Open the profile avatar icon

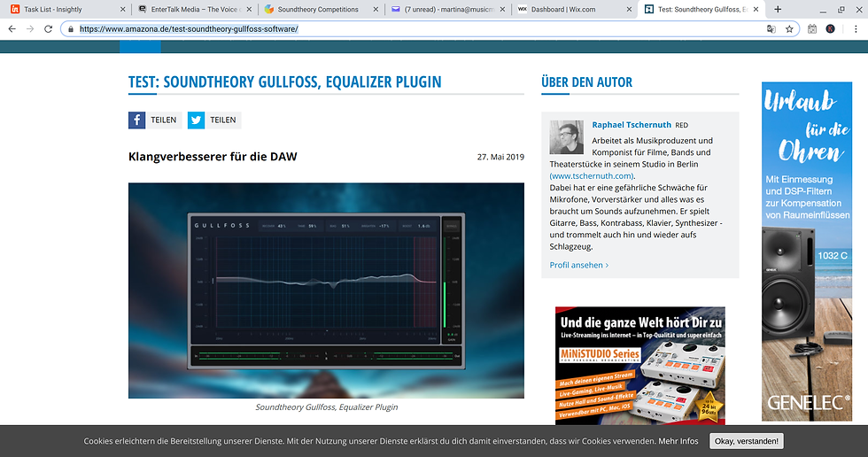tap(831, 28)
